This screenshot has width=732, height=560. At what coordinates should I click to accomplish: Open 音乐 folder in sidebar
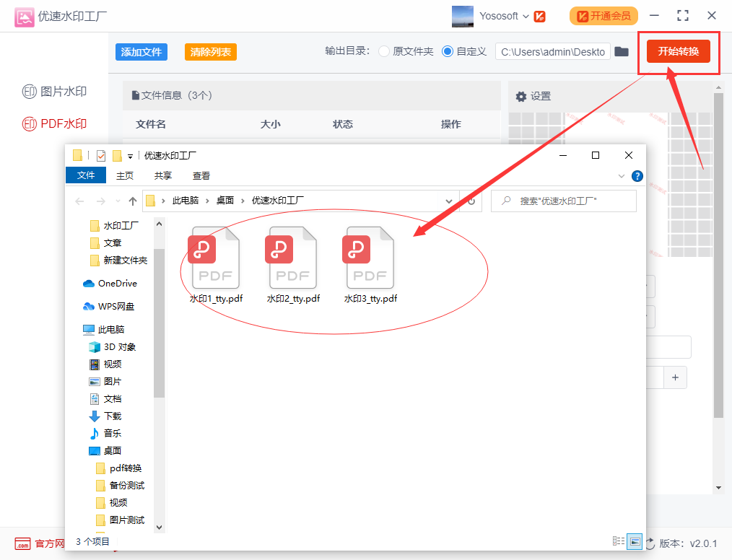pos(105,433)
